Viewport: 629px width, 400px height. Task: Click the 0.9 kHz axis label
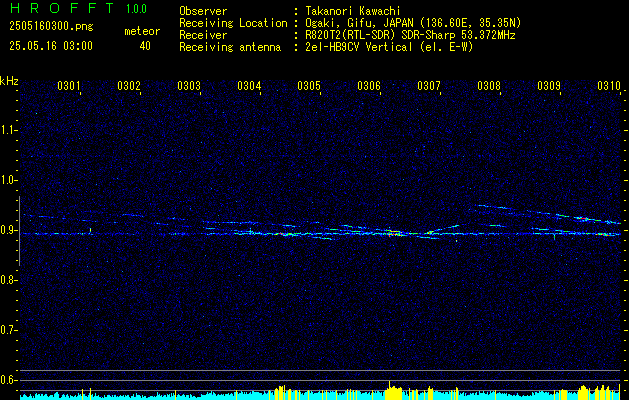(x=8, y=230)
